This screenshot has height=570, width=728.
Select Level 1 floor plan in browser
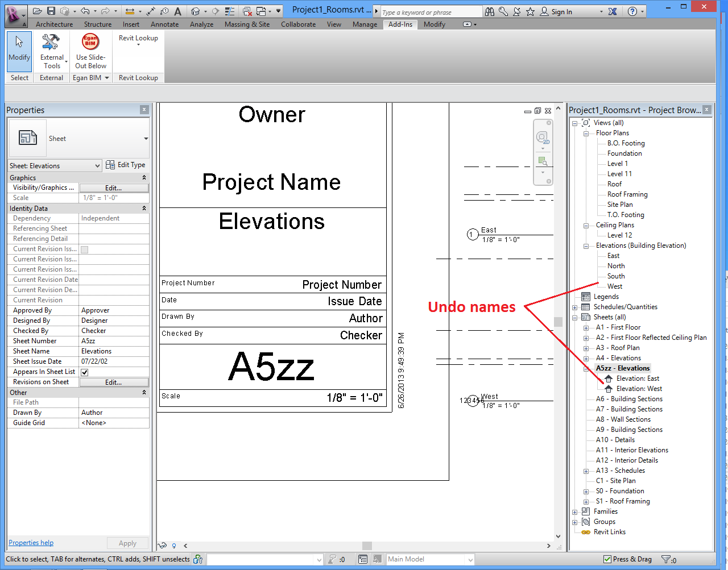click(618, 164)
